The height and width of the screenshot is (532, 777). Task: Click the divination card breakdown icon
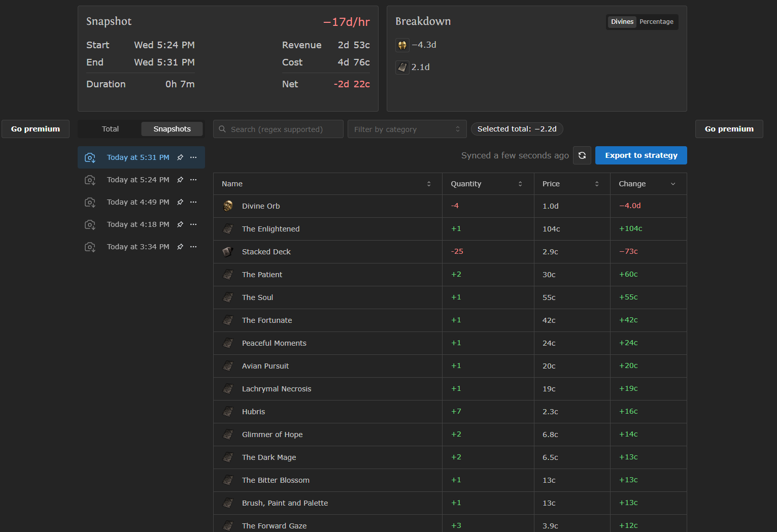click(402, 67)
